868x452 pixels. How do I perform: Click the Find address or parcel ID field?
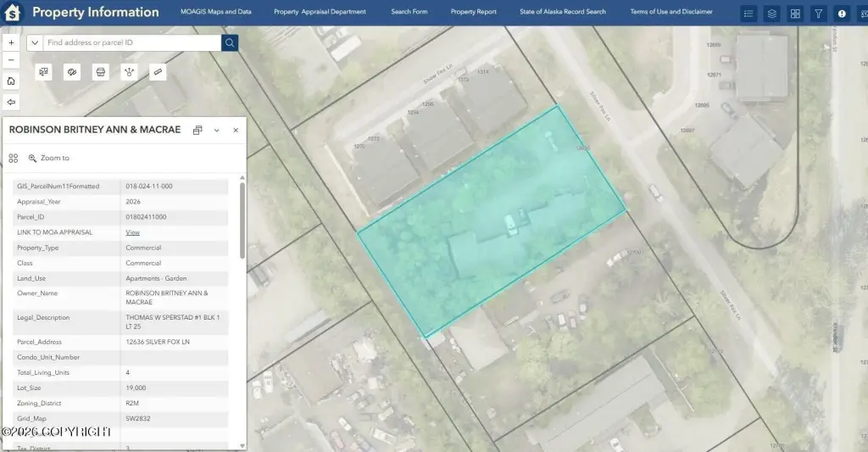131,42
